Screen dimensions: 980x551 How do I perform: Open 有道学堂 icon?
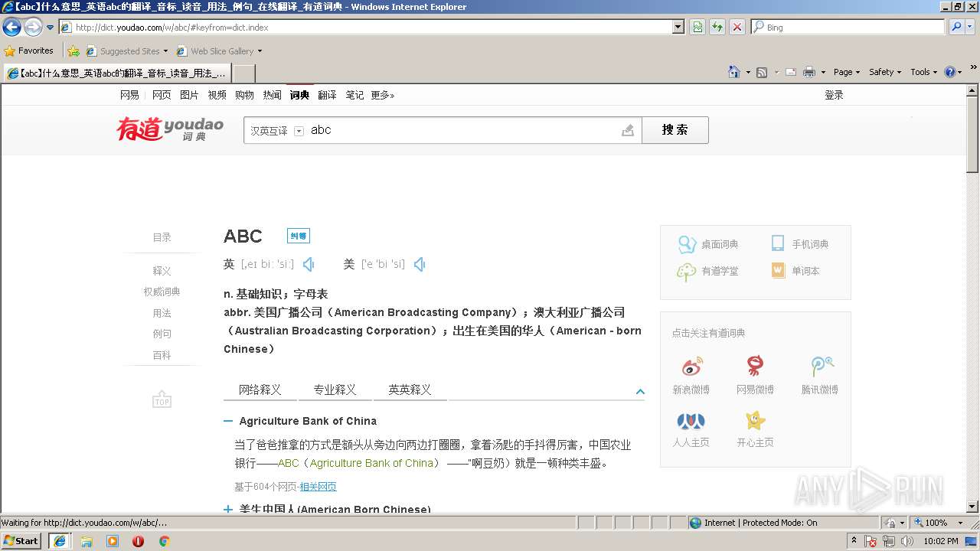click(x=687, y=271)
